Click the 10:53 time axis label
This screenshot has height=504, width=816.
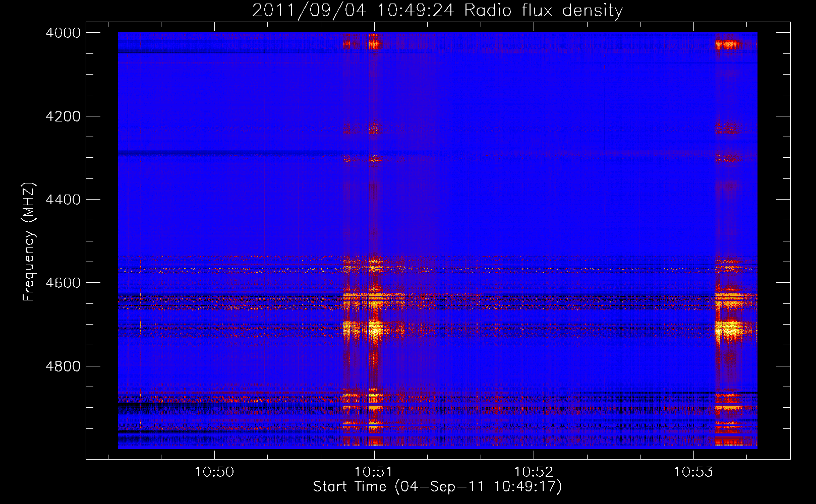coord(693,472)
